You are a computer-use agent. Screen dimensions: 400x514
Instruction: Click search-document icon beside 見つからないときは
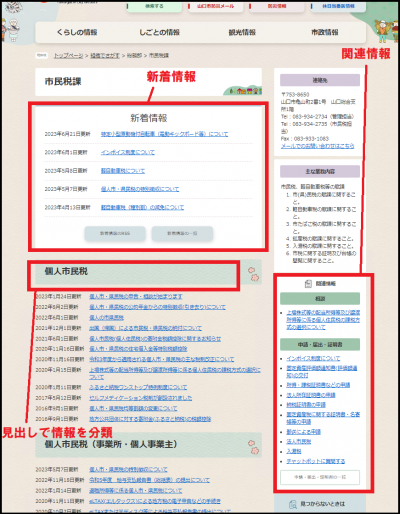pyautogui.click(x=293, y=504)
